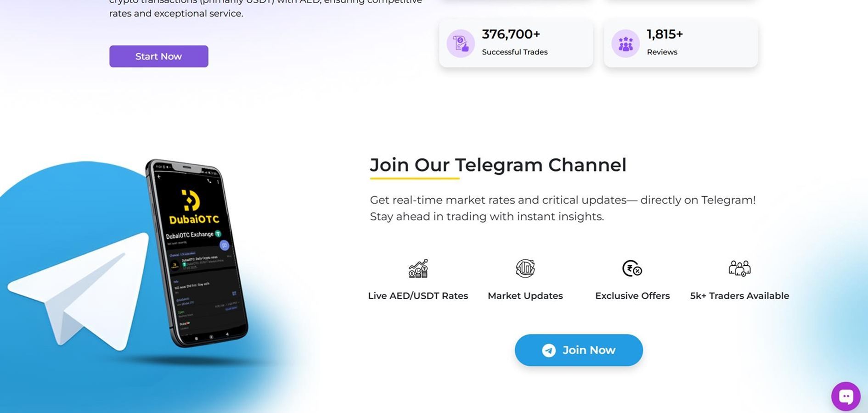Screen dimensions: 868x413
Task: Click the paper plane icon inside Join Now
Action: pyautogui.click(x=549, y=351)
